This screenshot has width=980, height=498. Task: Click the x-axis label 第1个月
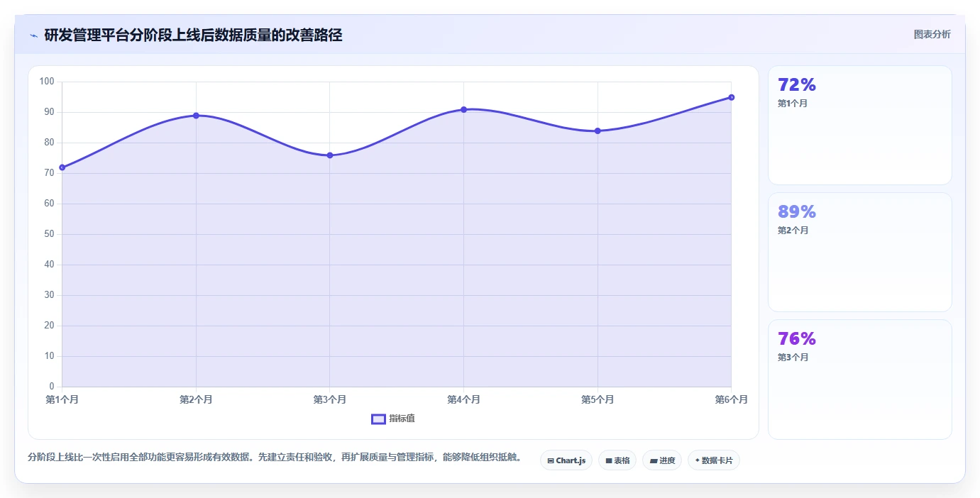62,400
